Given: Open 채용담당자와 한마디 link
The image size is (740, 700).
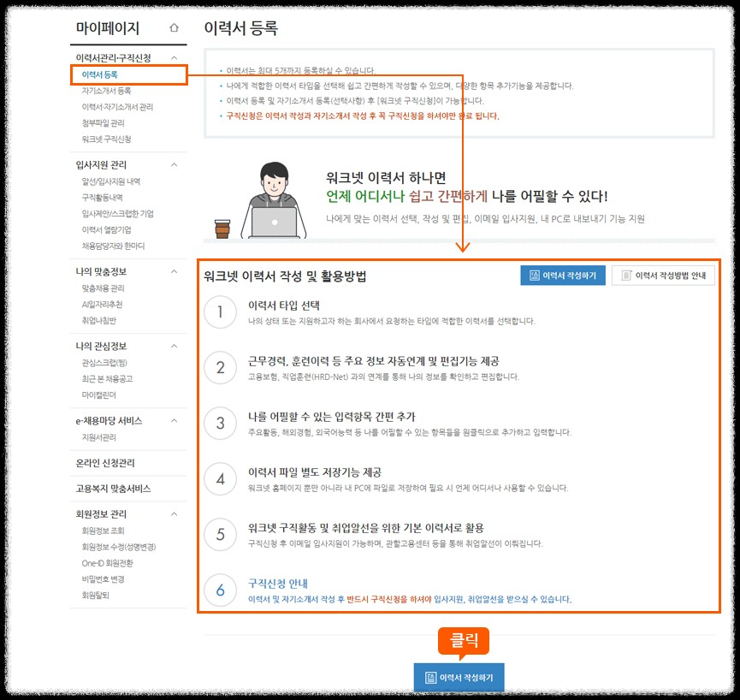Looking at the screenshot, I should [113, 246].
